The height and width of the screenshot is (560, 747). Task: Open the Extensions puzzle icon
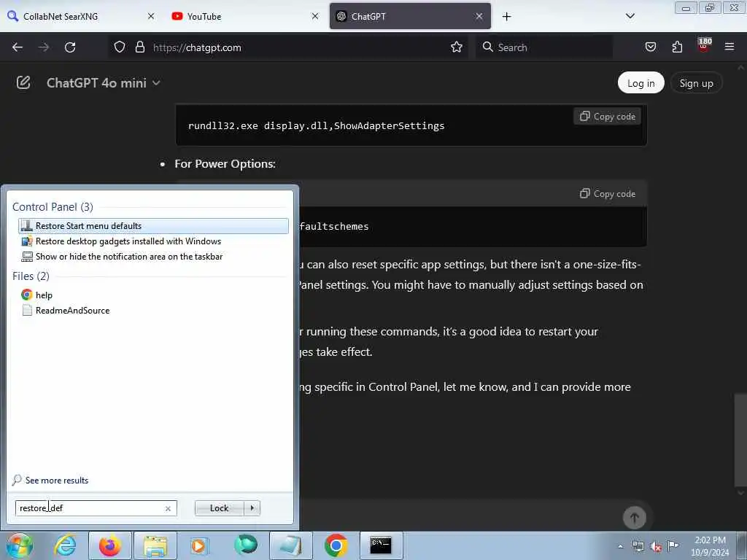pyautogui.click(x=677, y=47)
